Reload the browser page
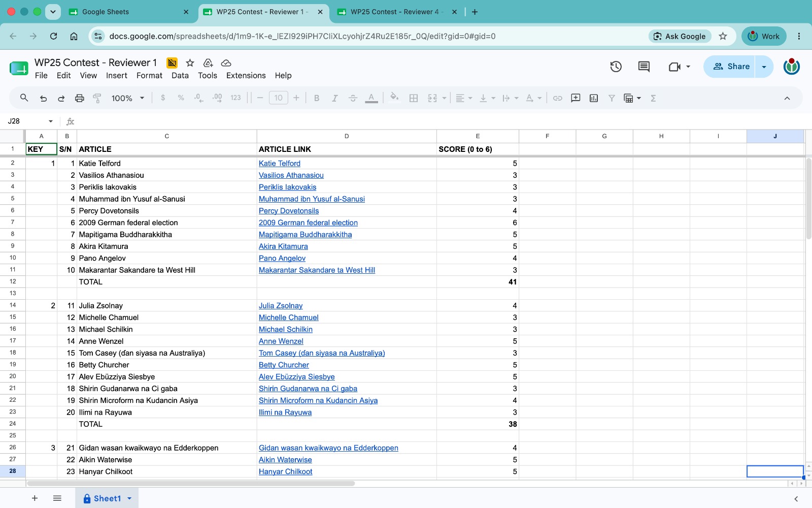The width and height of the screenshot is (812, 508). (x=53, y=36)
